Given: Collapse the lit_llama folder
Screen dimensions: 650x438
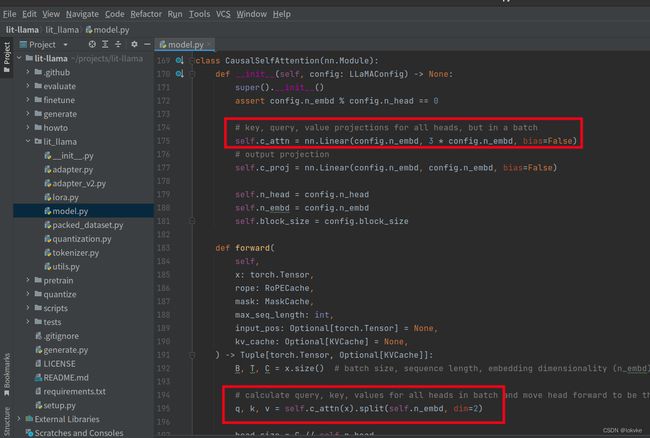Looking at the screenshot, I should (28, 141).
